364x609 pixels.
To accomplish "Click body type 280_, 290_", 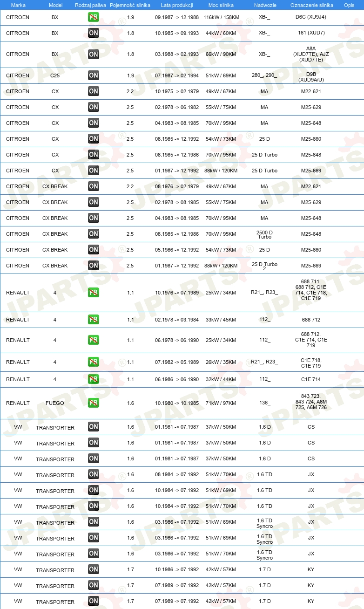I will point(264,75).
